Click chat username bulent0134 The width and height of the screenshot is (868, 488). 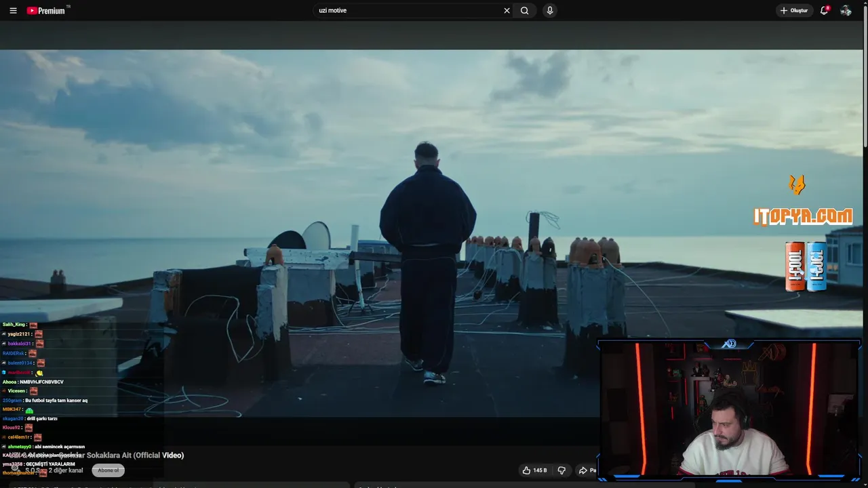[x=20, y=363]
